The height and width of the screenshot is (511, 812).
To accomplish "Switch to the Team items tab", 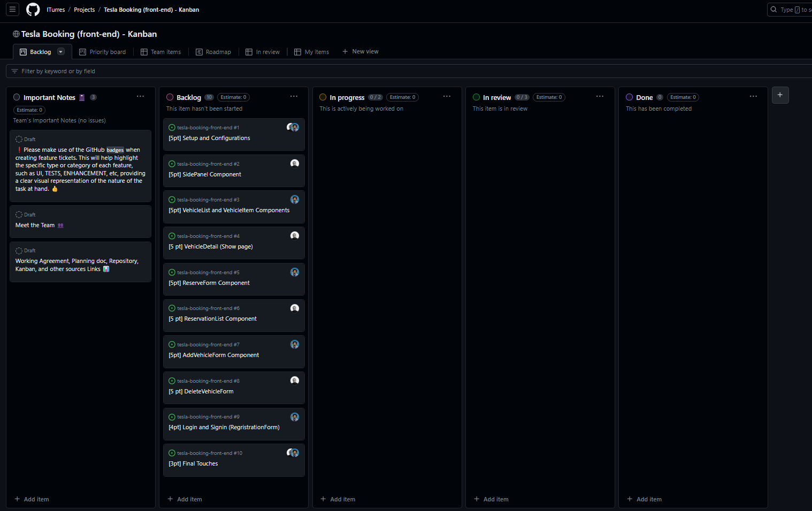I will [x=160, y=52].
